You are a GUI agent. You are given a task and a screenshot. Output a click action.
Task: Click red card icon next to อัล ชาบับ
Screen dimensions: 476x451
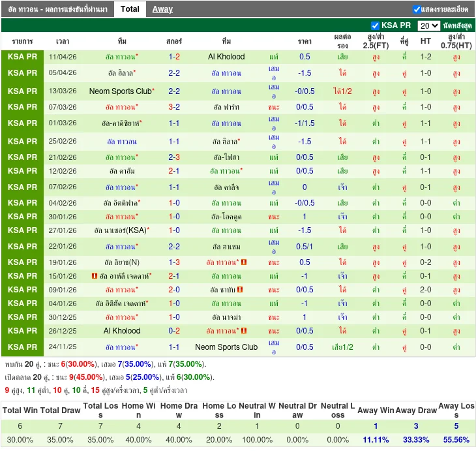coord(240,290)
